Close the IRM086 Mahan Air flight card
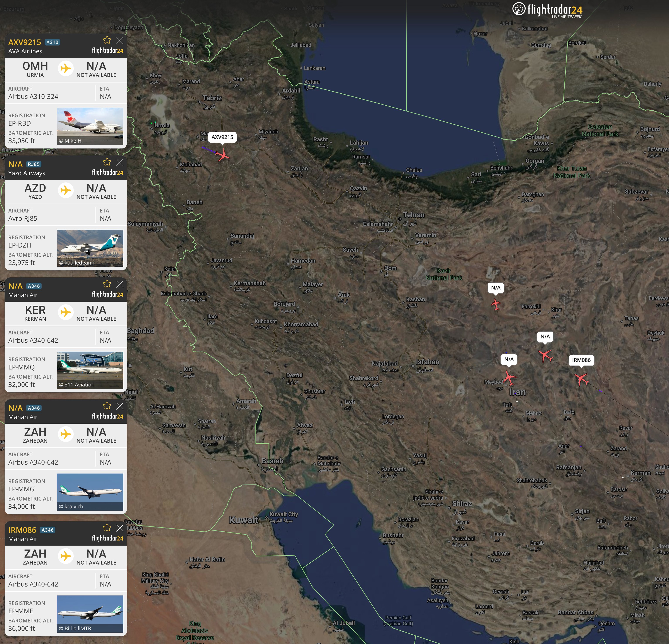669x644 pixels. pyautogui.click(x=120, y=528)
